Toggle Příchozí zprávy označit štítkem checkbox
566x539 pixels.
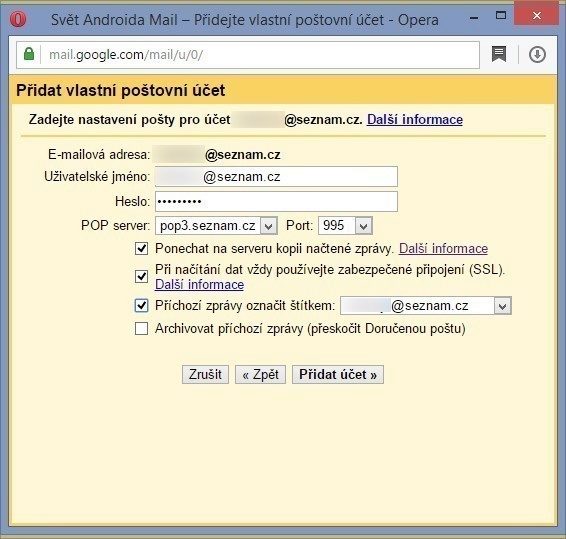click(141, 306)
